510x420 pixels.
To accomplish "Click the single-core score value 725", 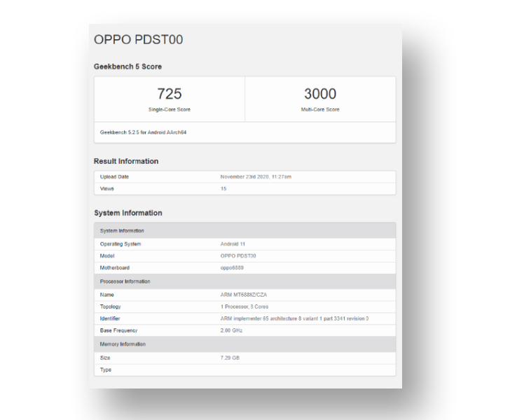I will (x=170, y=94).
